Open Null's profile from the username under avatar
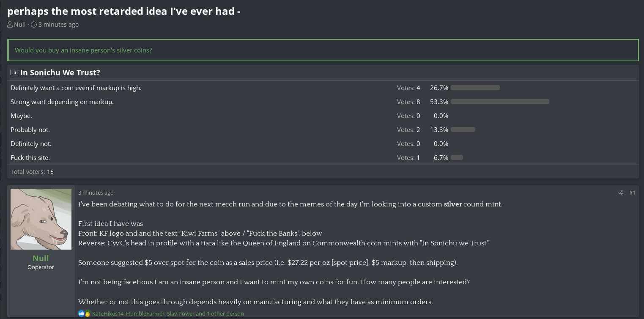Viewport: 644px width, 319px height. pos(41,258)
